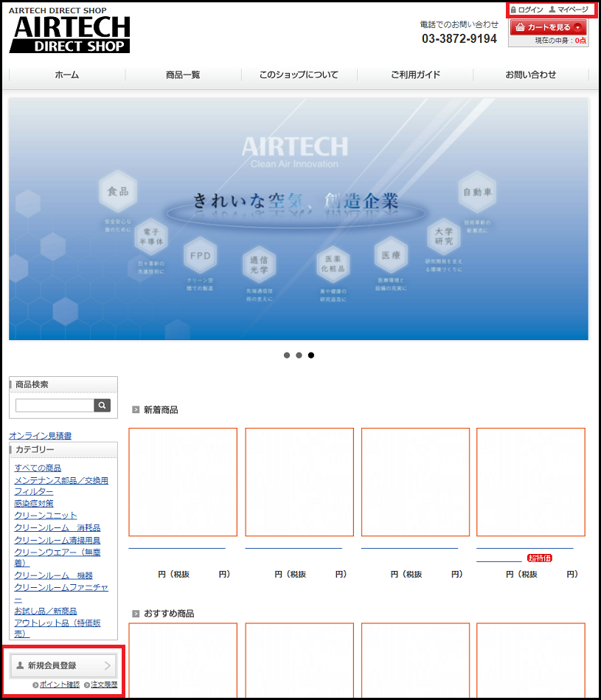Open the 商品一覧 menu item
This screenshot has height=700, width=601.
click(183, 74)
